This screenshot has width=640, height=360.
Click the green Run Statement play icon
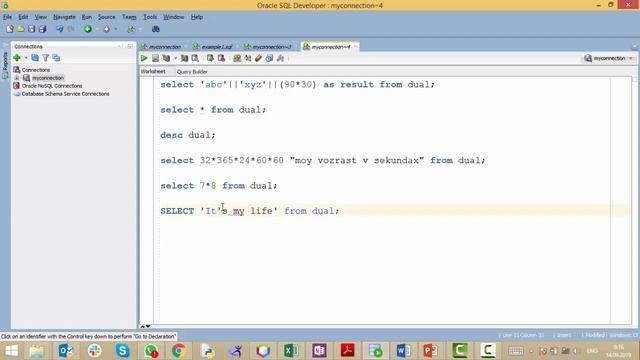(x=144, y=58)
